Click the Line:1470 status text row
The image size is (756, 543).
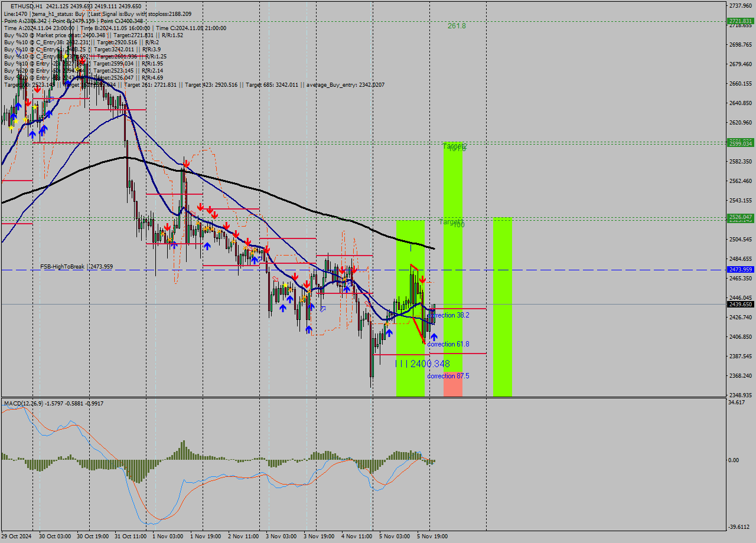tap(97, 14)
